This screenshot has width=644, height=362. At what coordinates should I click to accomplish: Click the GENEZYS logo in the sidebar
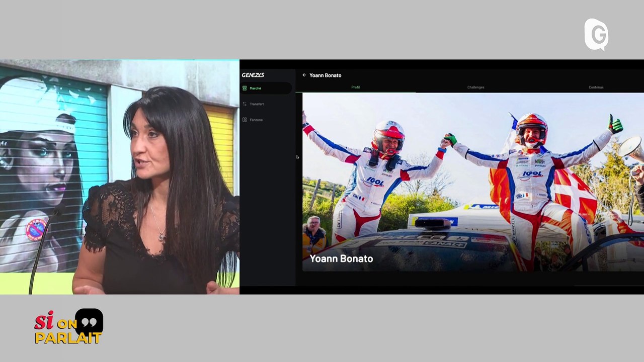[253, 75]
